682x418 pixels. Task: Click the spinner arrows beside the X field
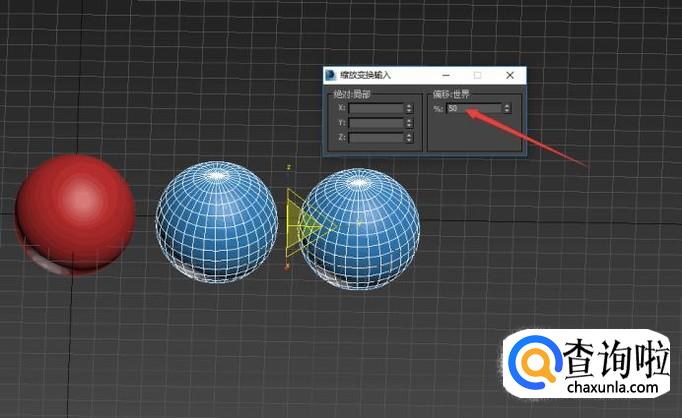click(409, 108)
